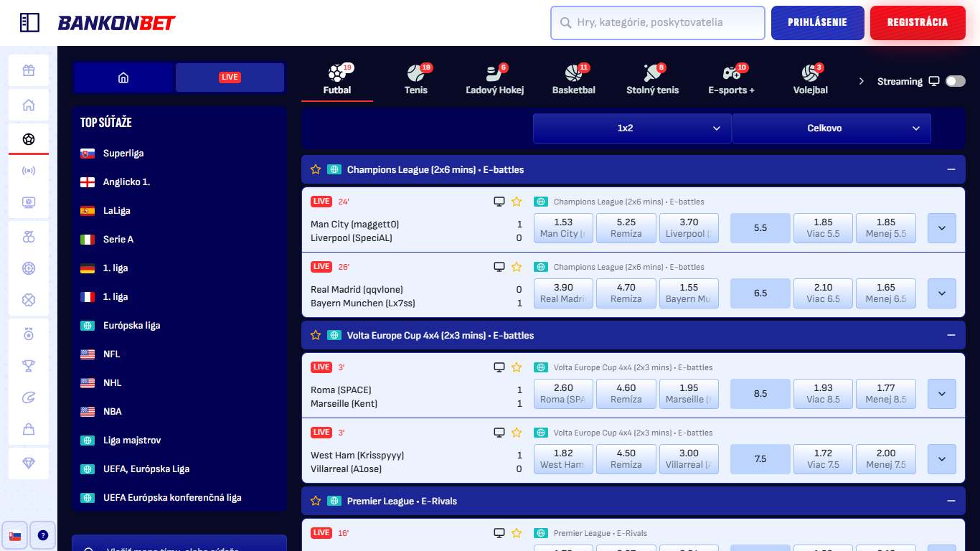The height and width of the screenshot is (551, 980).
Task: Select the Tenis sport category icon
Action: pyautogui.click(x=416, y=74)
